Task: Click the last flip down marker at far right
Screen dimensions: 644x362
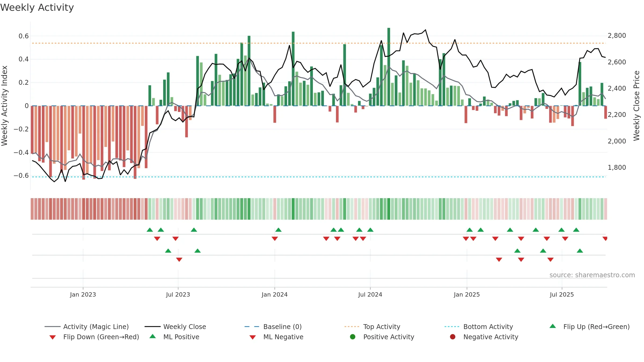Action: coord(605,239)
